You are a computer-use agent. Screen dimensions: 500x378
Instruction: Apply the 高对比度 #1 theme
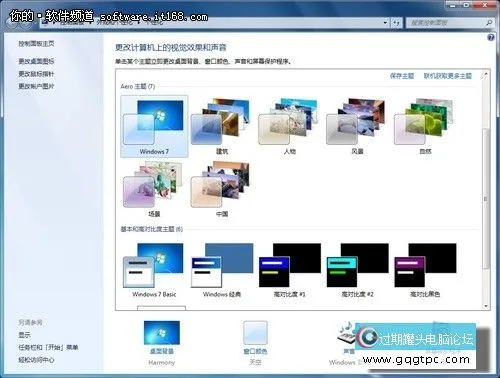click(x=289, y=270)
